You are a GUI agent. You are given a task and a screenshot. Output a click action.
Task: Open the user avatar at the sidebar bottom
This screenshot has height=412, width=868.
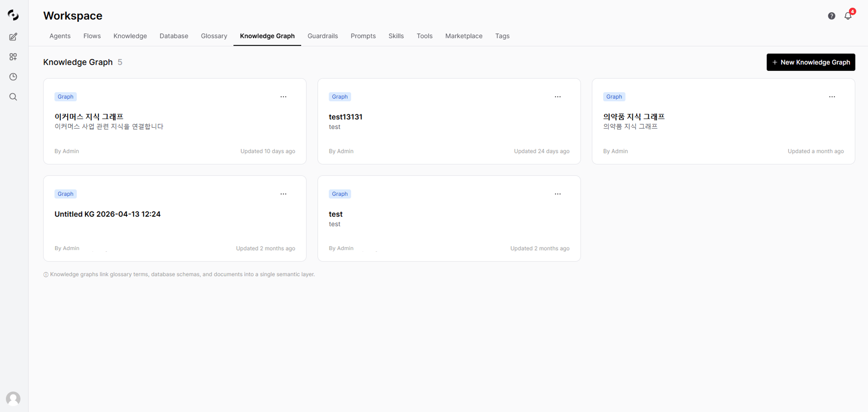click(x=13, y=399)
